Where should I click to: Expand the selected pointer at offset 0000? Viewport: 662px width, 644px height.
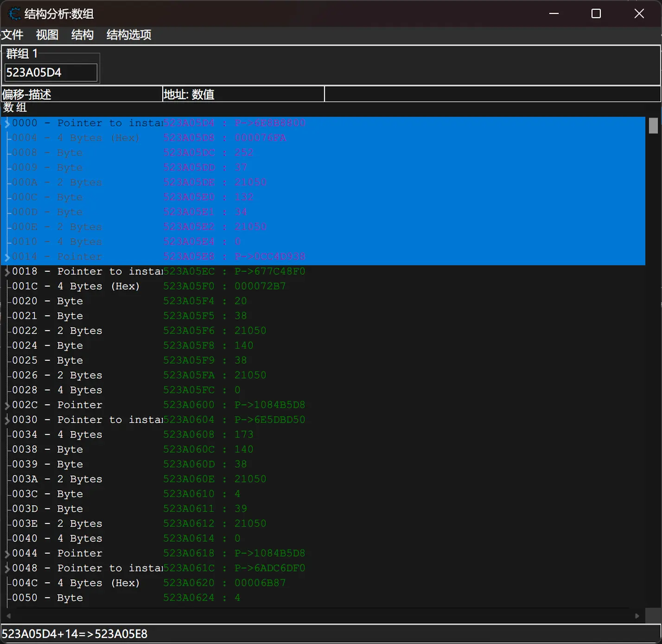coord(7,123)
